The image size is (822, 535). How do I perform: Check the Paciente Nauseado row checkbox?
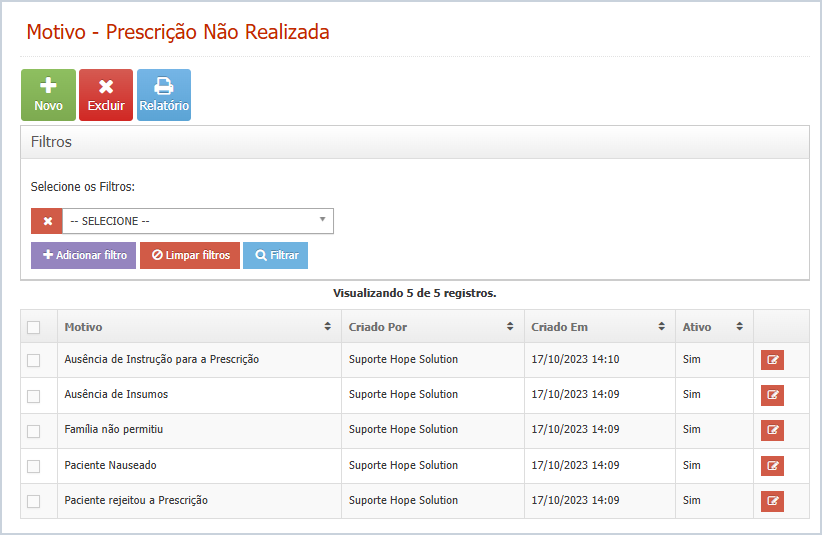pos(34,466)
